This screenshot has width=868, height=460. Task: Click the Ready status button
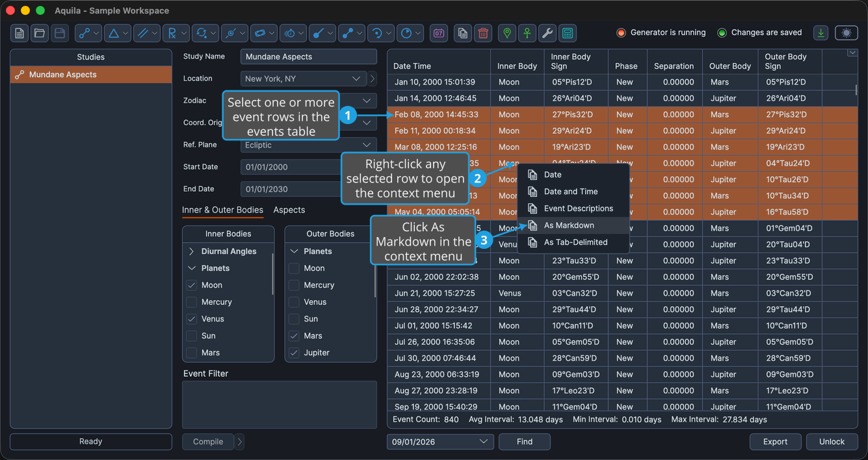[91, 442]
